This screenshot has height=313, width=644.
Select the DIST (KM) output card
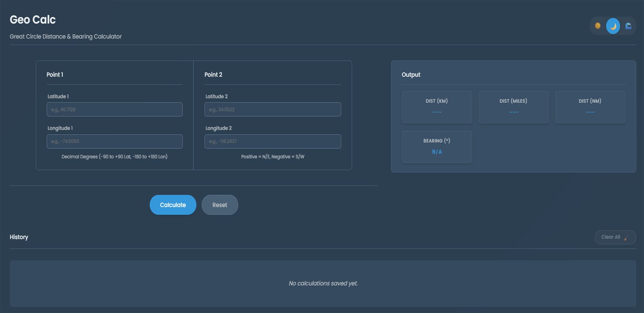(437, 107)
